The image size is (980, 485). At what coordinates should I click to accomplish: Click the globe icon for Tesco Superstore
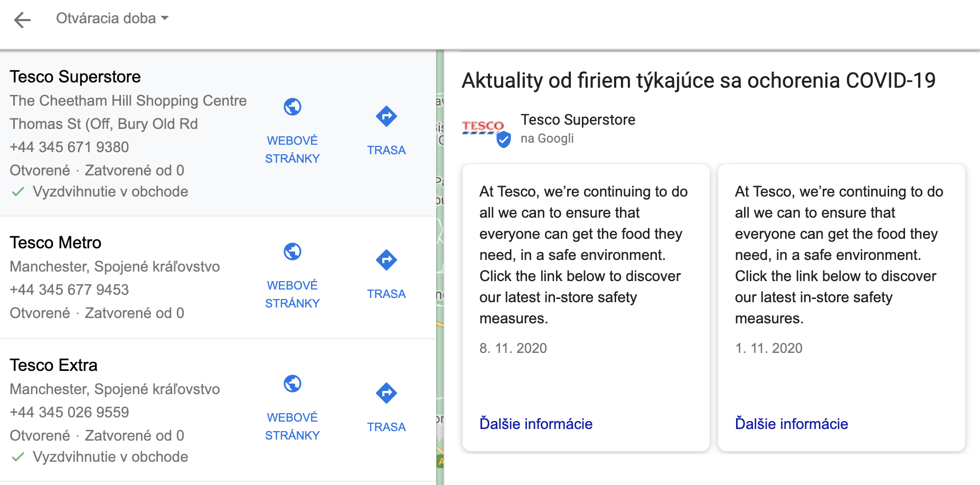pos(293,107)
